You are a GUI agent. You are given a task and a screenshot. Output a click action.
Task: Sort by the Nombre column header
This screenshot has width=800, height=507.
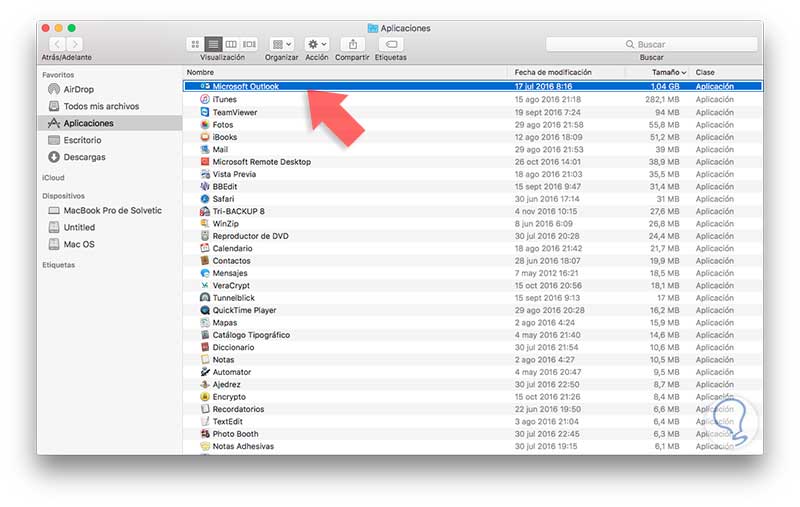click(200, 72)
